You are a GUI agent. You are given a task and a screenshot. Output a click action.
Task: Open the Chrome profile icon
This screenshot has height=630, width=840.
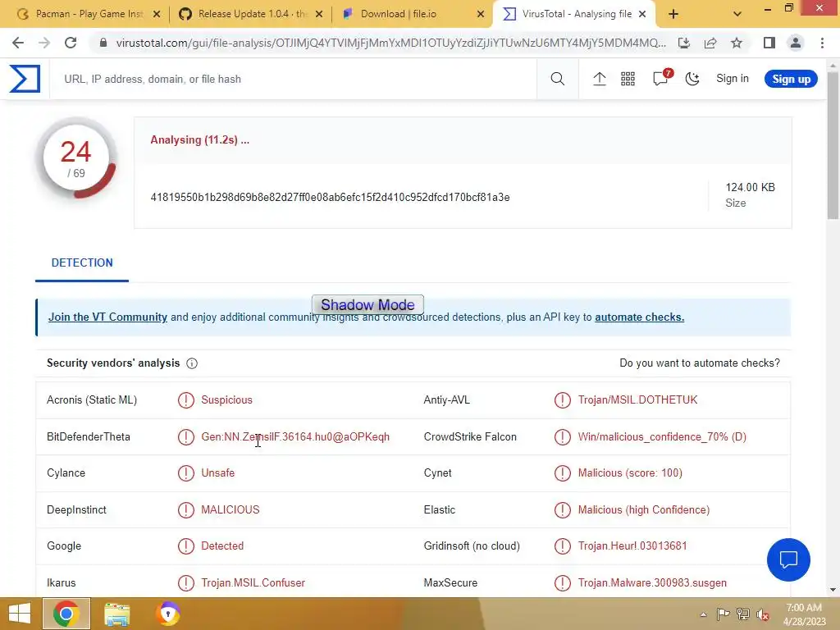pos(796,43)
